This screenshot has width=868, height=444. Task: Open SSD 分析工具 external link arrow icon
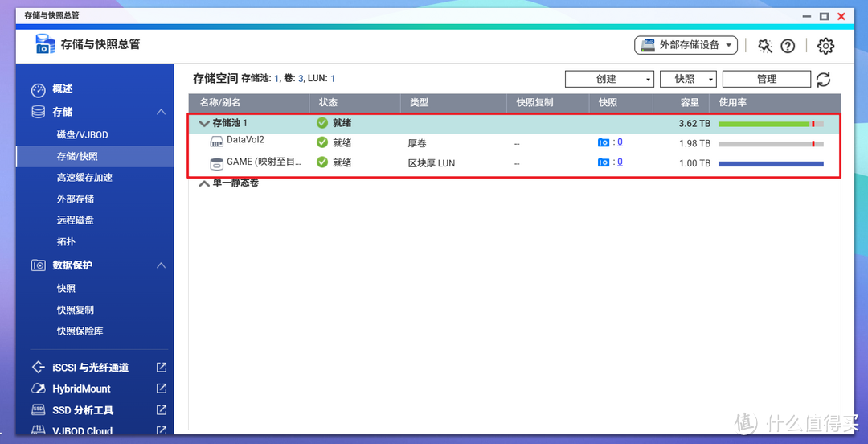click(161, 410)
